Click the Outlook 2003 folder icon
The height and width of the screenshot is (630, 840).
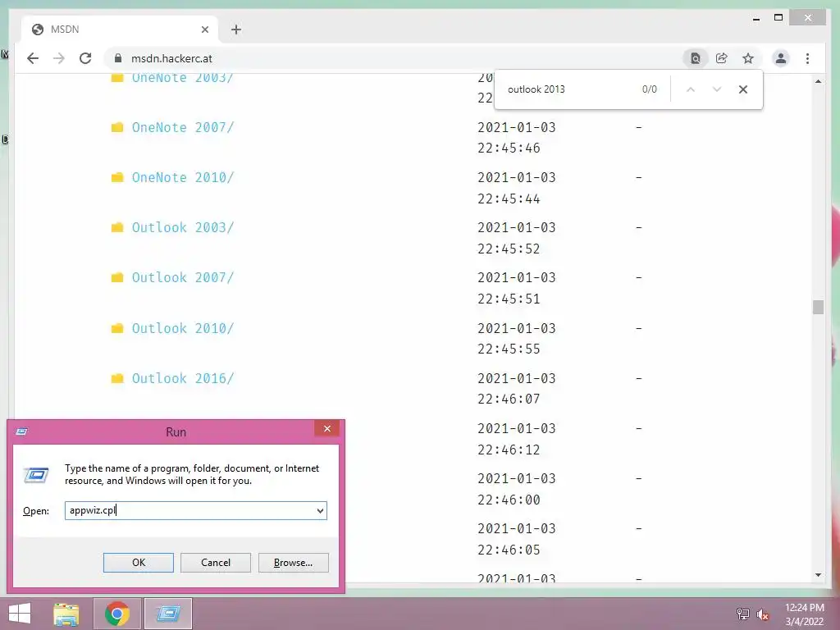[117, 227]
